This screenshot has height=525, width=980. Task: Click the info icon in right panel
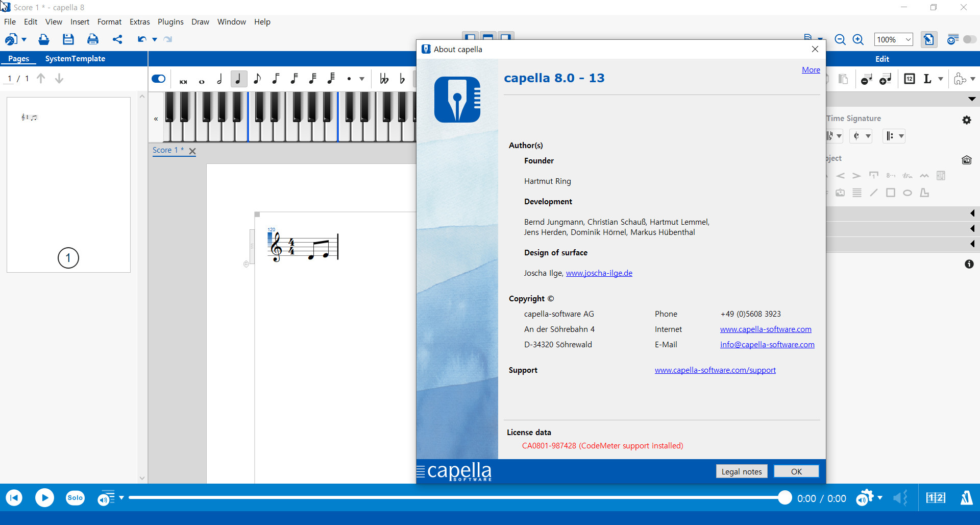pos(969,264)
